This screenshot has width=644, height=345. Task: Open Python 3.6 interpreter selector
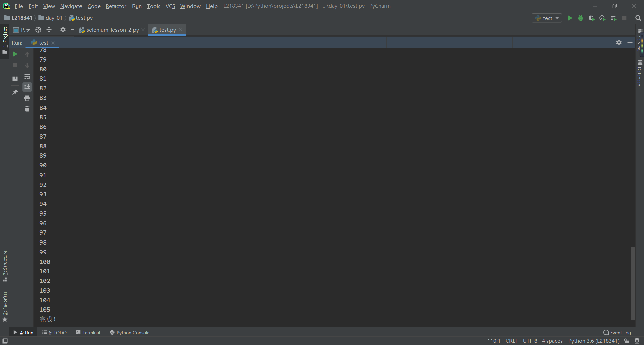pyautogui.click(x=594, y=341)
